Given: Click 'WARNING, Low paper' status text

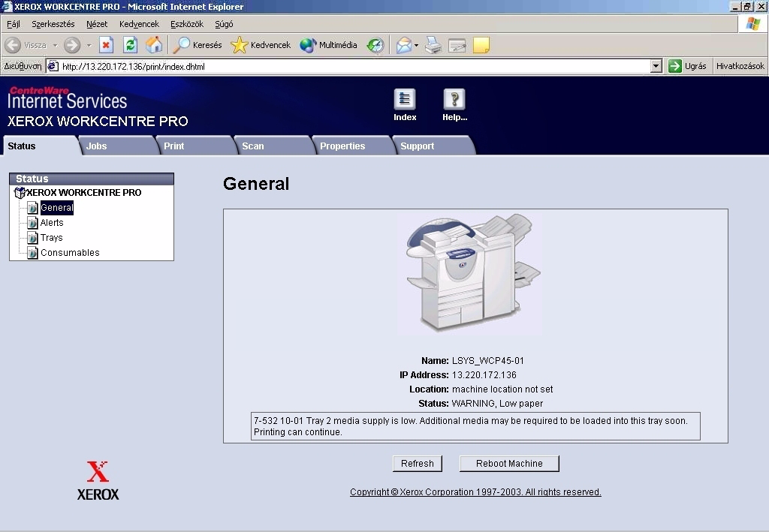Looking at the screenshot, I should tap(497, 404).
